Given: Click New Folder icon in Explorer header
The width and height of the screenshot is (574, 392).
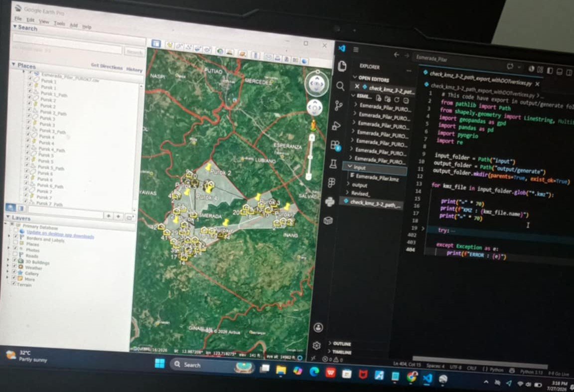Looking at the screenshot, I should [388, 99].
